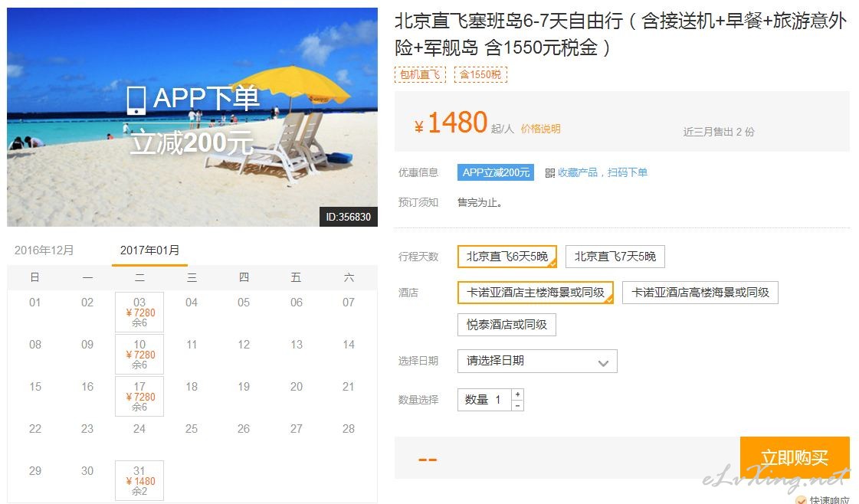Click the APP立减200元 promo tag

[x=496, y=172]
